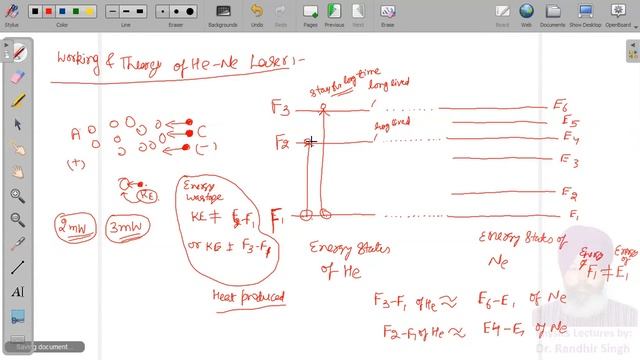Screen dimensions: 640x360
Task: Add a new page with Pages
Action: click(310, 15)
